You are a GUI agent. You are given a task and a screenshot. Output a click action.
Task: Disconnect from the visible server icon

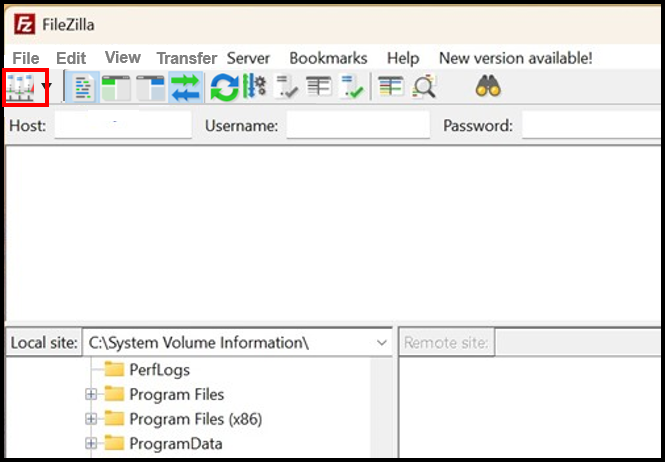point(319,86)
